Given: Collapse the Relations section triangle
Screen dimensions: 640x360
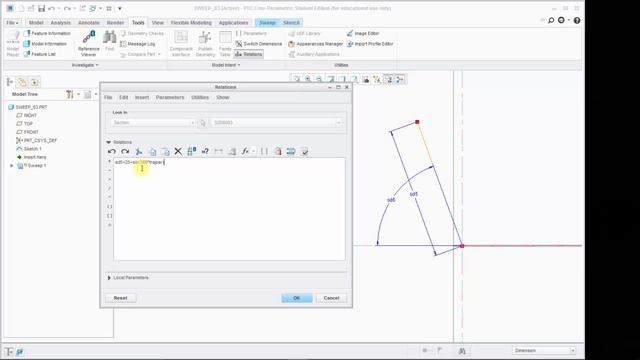Looking at the screenshot, I should [x=109, y=142].
